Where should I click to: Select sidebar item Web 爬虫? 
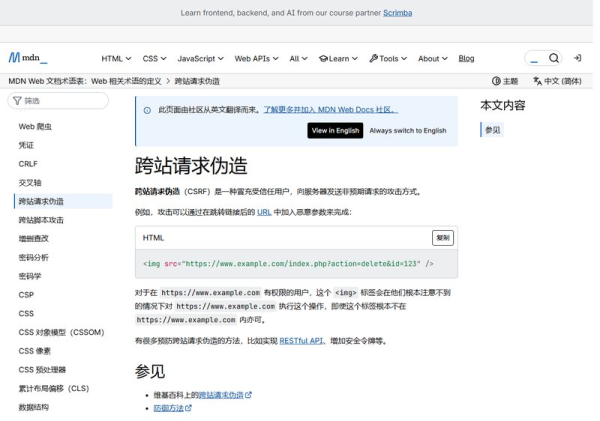tap(35, 127)
